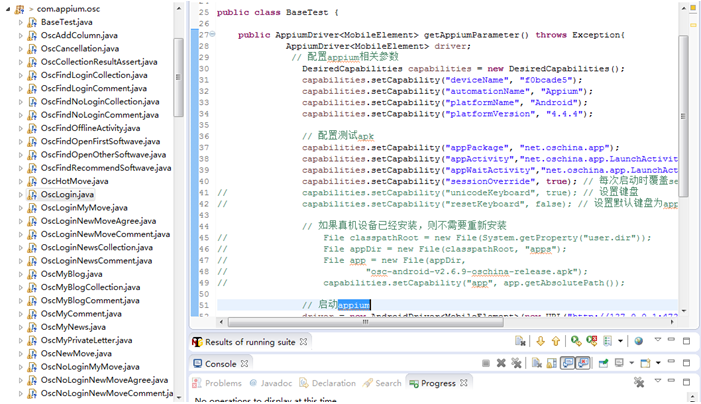The height and width of the screenshot is (404, 701).
Task: Click the editor scroll-right arrow
Action: click(672, 322)
